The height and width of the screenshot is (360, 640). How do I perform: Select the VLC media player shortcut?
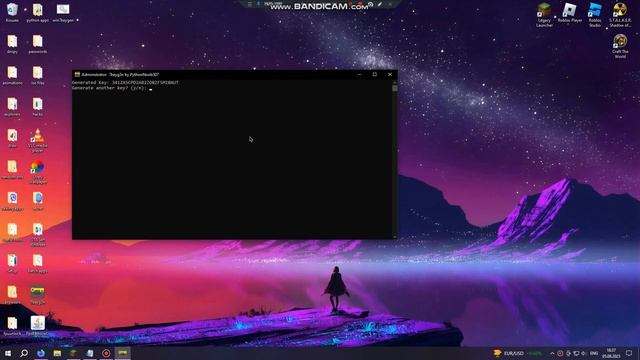(38, 140)
